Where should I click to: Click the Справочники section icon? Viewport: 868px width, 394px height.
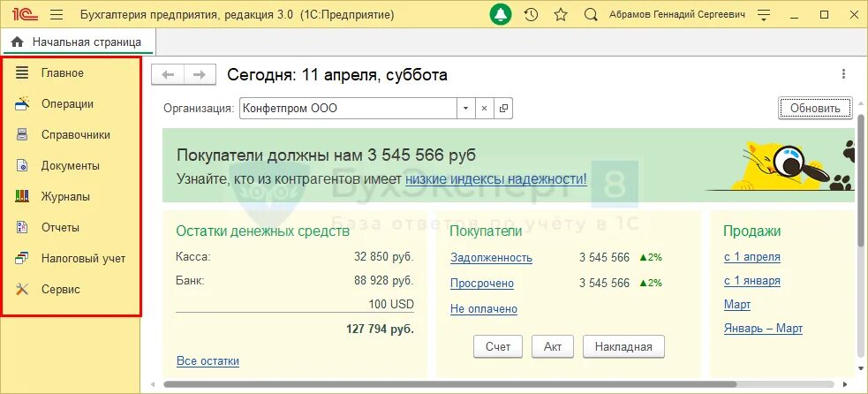[x=22, y=134]
